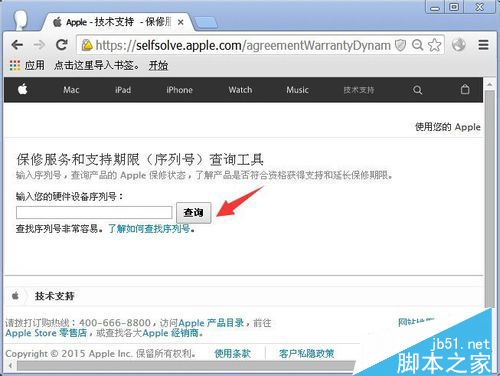Image resolution: width=500 pixels, height=376 pixels.
Task: Open the Apple 产品目录 link
Action: tap(211, 323)
